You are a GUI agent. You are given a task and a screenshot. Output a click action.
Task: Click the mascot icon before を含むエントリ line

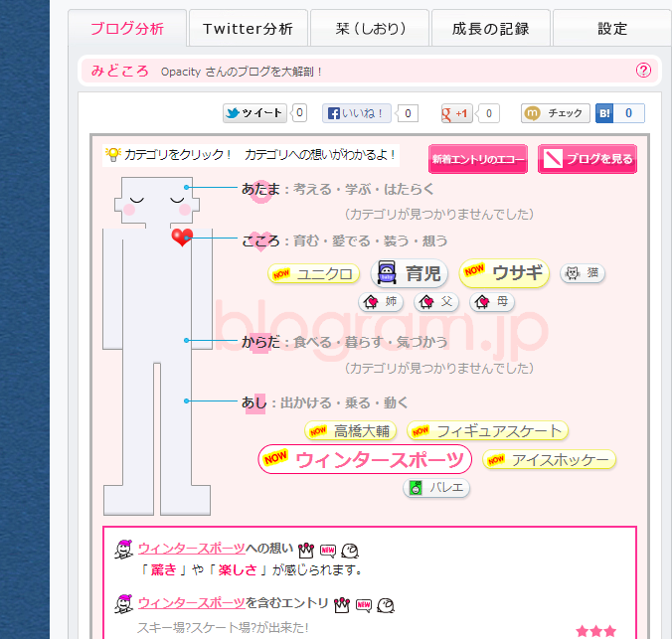click(124, 604)
